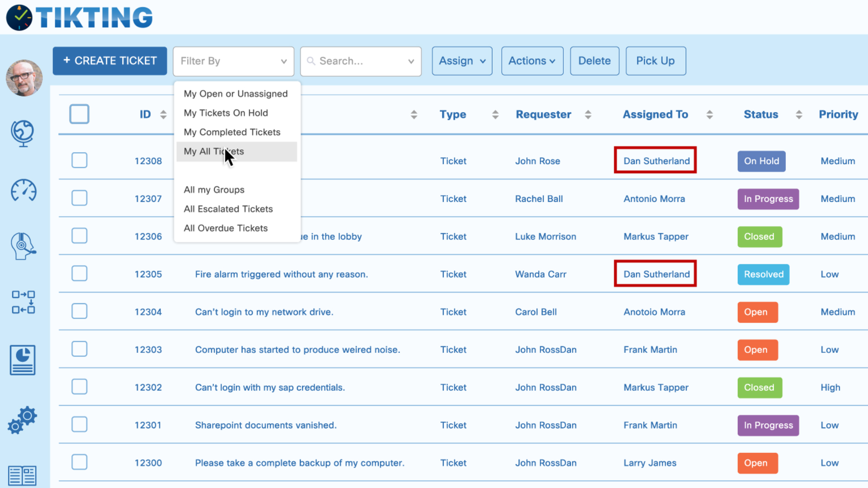Click the workflow process icon in sidebar
The width and height of the screenshot is (868, 488).
[x=23, y=303]
